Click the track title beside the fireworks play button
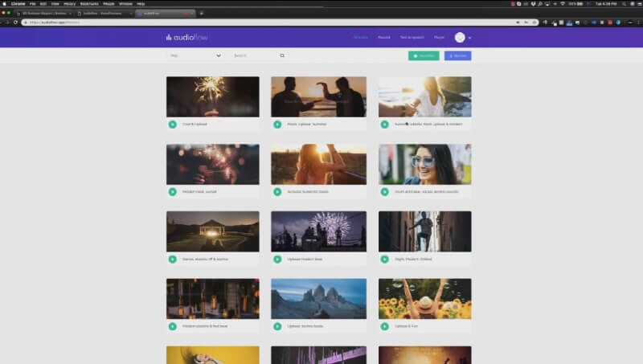The width and height of the screenshot is (643, 364). (x=305, y=259)
